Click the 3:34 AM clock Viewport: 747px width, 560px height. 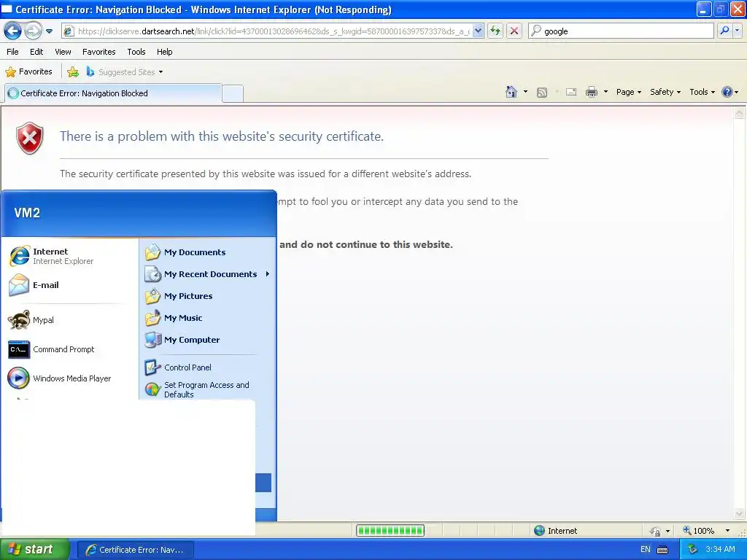coord(720,550)
